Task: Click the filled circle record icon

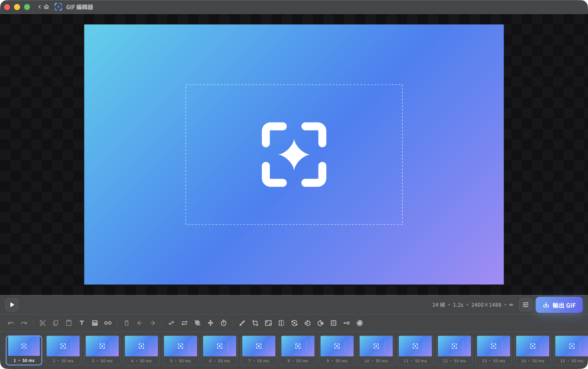Action: coord(359,323)
